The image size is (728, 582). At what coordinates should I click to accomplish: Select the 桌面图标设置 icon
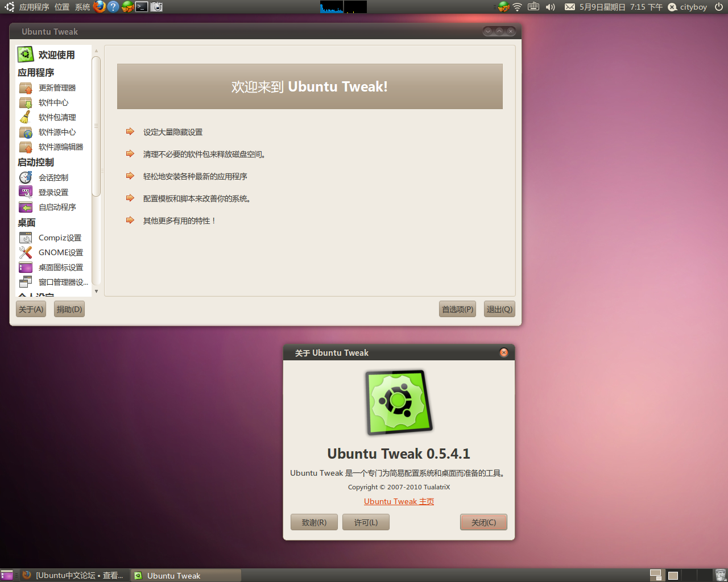click(26, 267)
